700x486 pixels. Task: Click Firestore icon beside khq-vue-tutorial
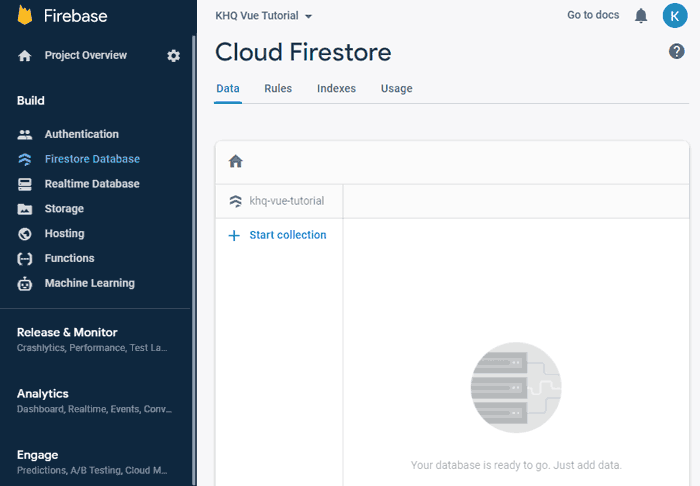235,201
